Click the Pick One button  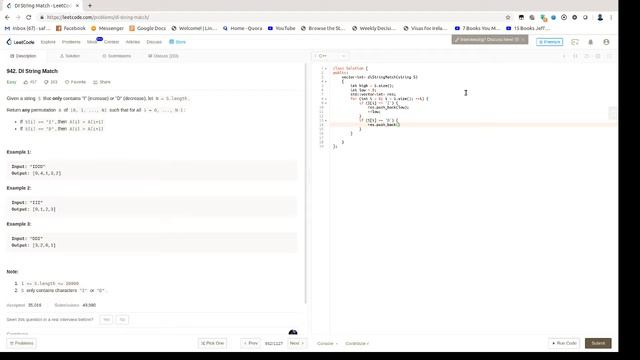(x=212, y=343)
